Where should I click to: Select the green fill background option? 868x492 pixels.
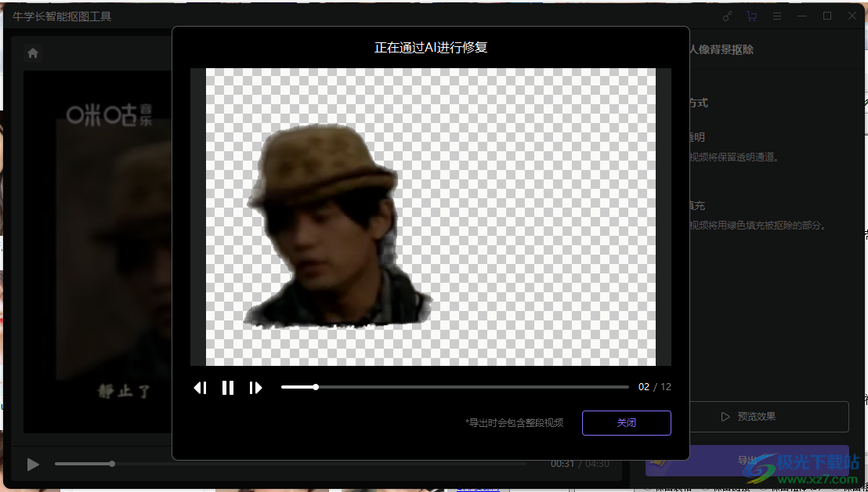click(696, 205)
